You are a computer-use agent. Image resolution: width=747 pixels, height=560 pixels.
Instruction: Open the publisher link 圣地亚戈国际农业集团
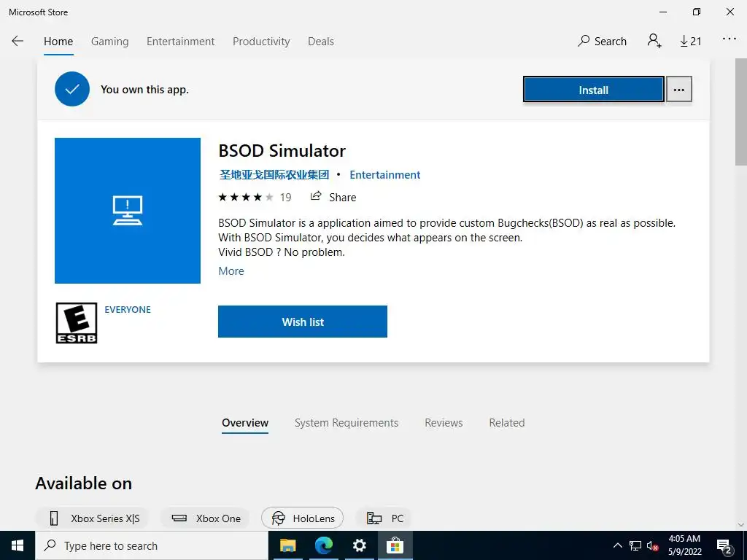(x=274, y=175)
